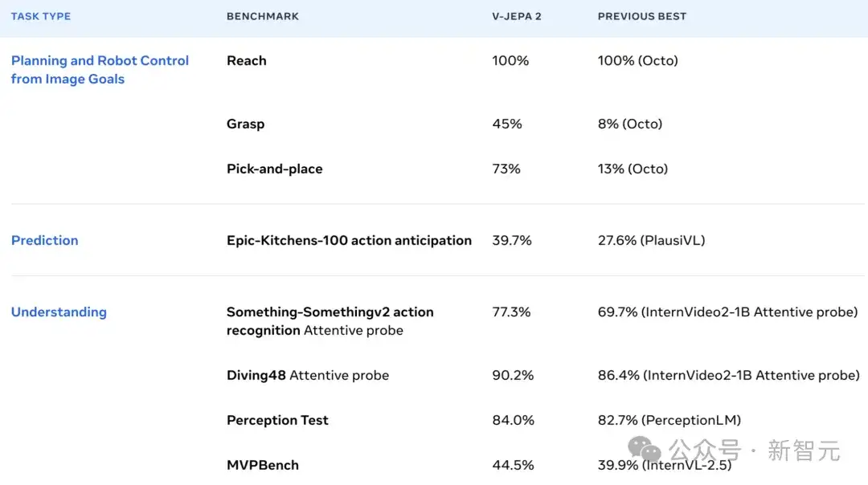Select the Grasp benchmark label
Viewport: 868px width, 485px height.
click(x=245, y=124)
